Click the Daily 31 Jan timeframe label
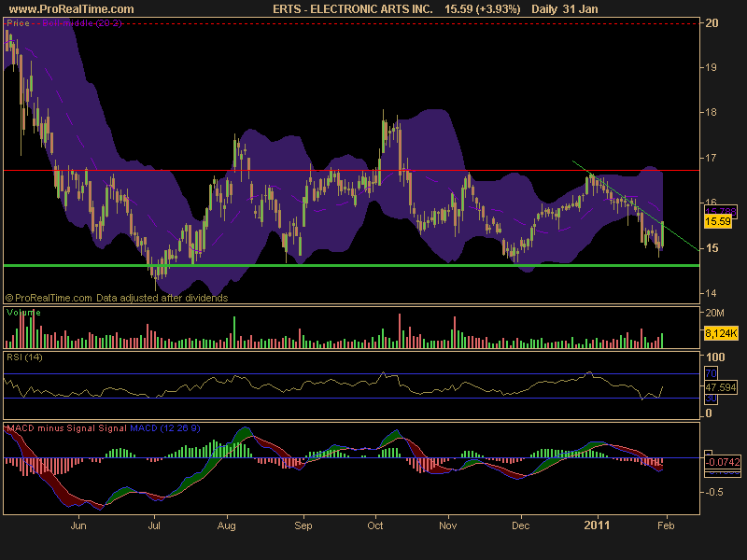The image size is (747, 560). point(565,9)
